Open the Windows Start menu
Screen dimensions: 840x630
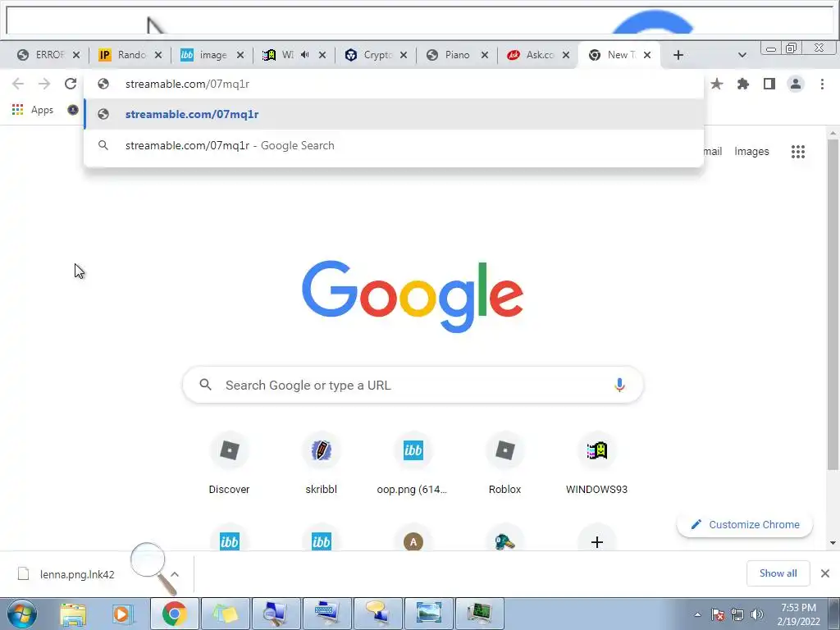pos(21,614)
